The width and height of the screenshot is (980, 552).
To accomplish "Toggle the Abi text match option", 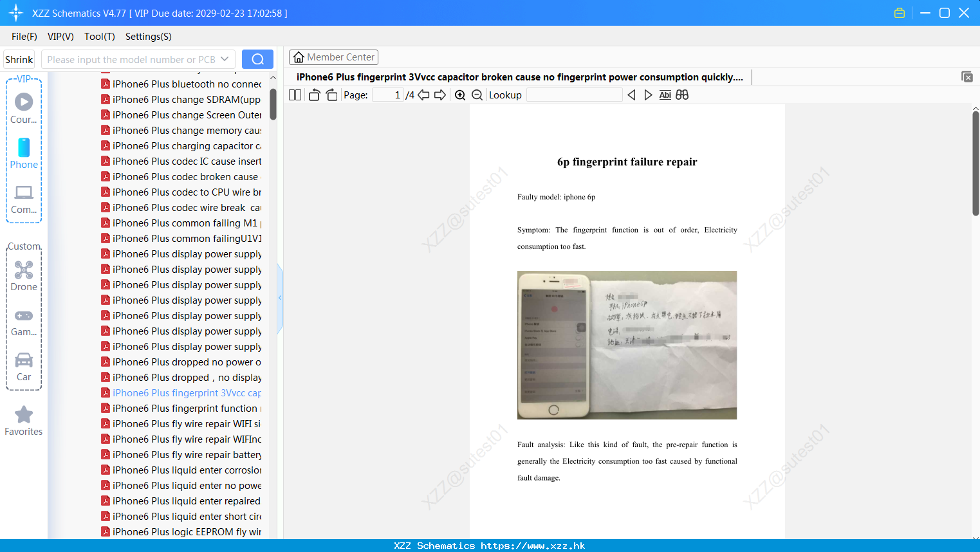I will coord(665,95).
